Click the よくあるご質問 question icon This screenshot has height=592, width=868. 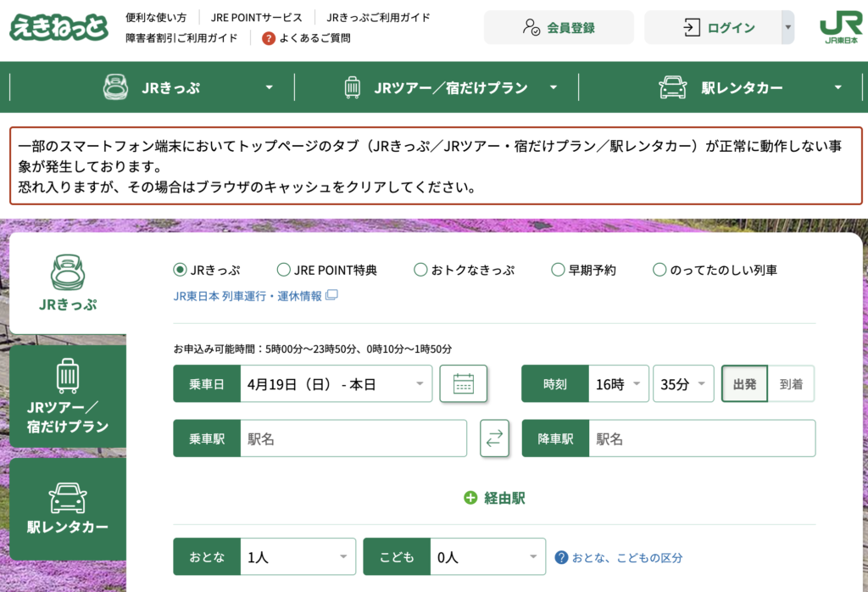tap(269, 38)
